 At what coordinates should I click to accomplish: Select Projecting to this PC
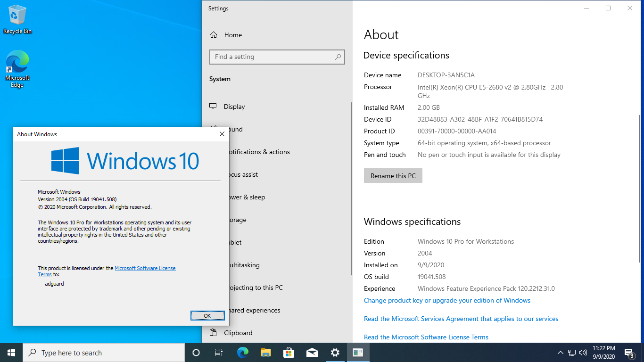[x=256, y=288]
